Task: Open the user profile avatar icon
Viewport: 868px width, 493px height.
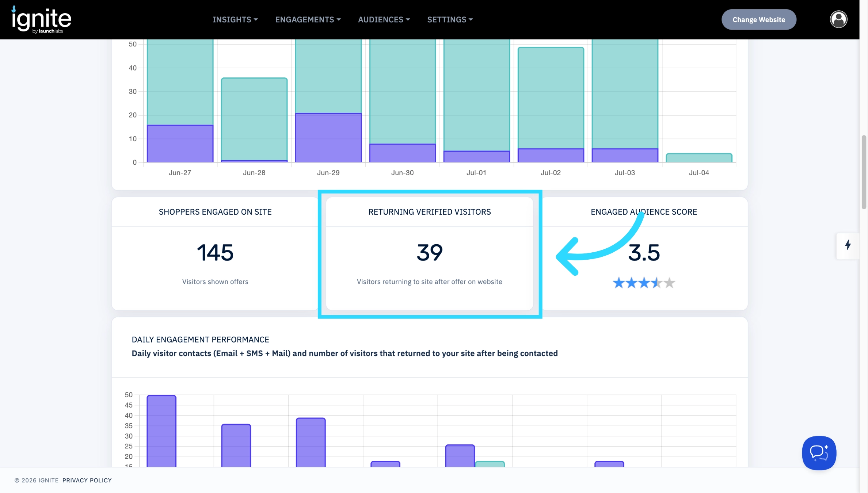Action: [x=838, y=19]
